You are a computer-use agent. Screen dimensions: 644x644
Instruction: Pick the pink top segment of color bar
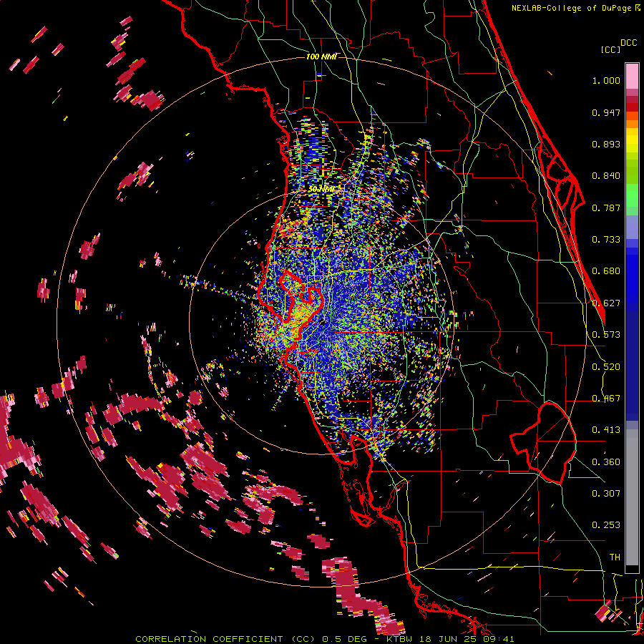[632, 76]
